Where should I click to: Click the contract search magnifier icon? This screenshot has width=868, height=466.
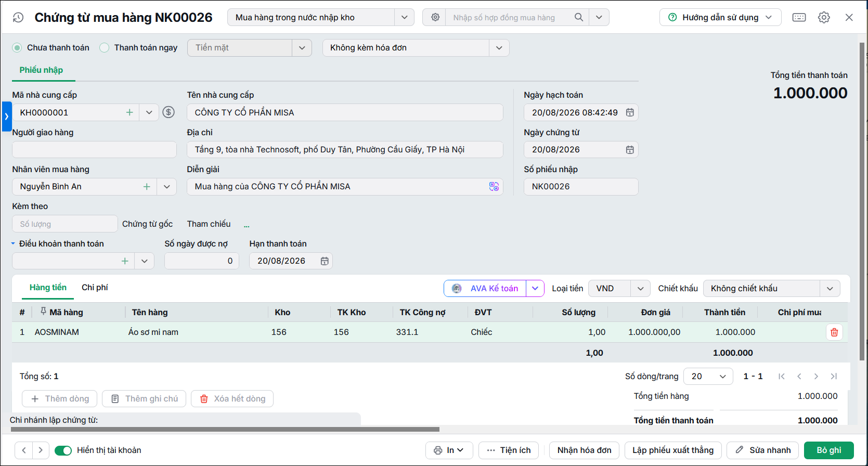(x=579, y=17)
